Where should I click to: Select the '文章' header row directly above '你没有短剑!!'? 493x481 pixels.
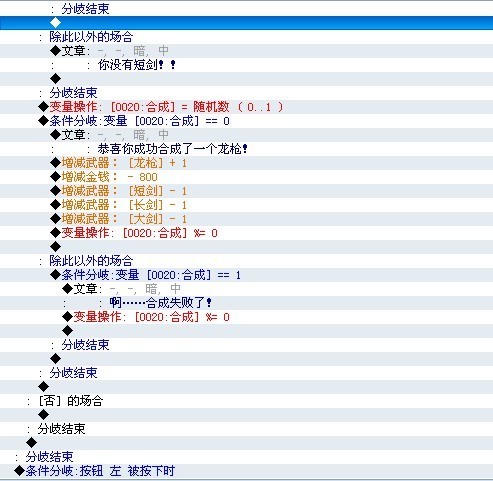[246, 51]
